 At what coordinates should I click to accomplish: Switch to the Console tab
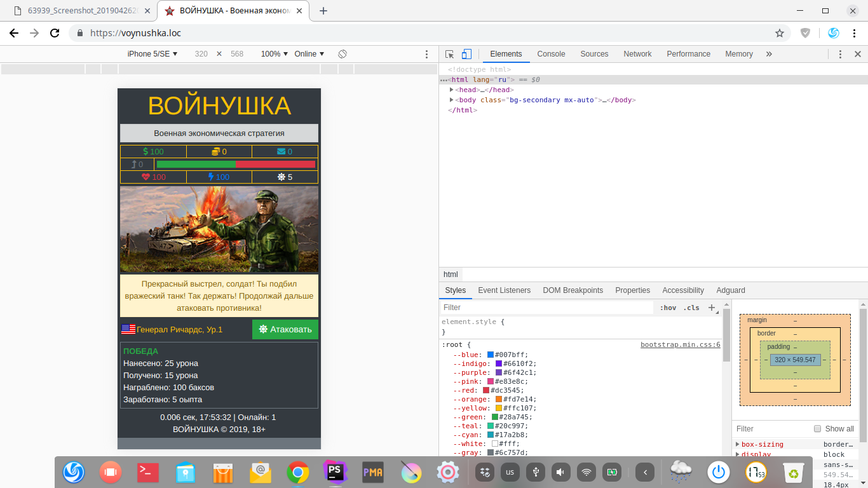click(551, 54)
